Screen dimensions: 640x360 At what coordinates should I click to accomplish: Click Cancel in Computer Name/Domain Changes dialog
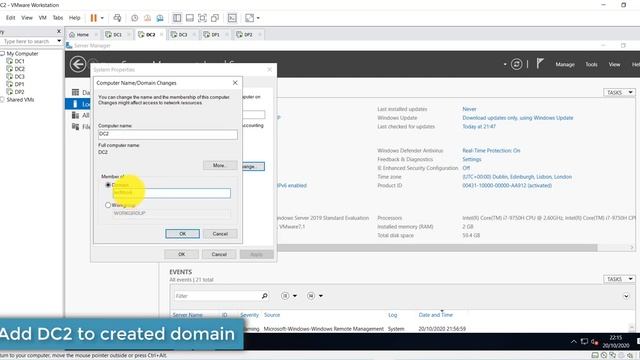click(x=220, y=233)
